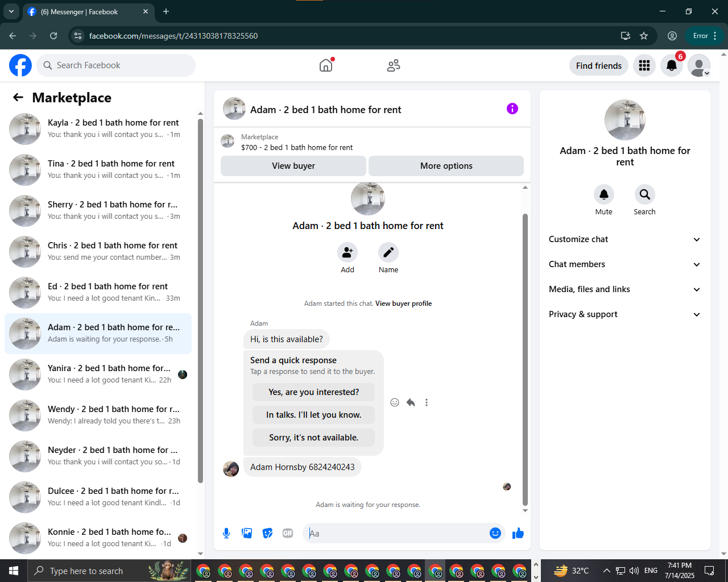Send quick response 'Yes, are you interested?'
Image resolution: width=728 pixels, height=582 pixels.
pos(314,392)
